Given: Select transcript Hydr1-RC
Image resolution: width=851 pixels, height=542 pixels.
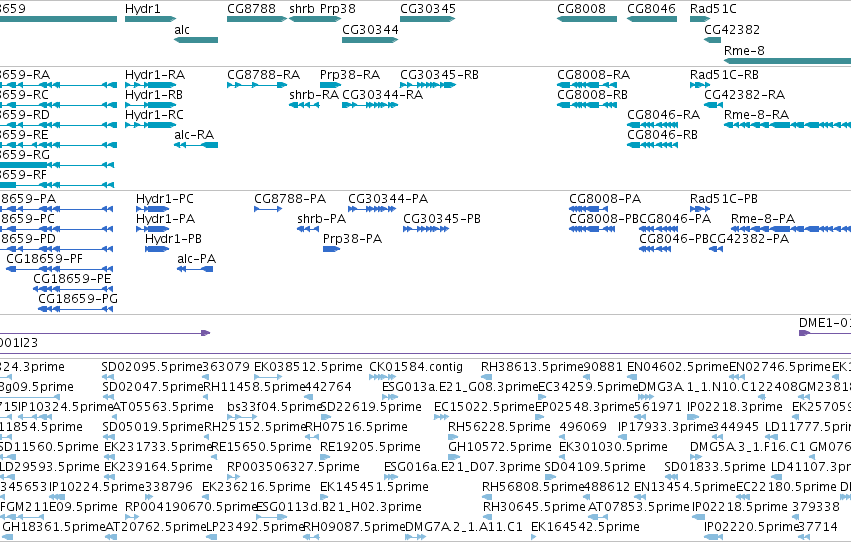Looking at the screenshot, I should 154,115.
